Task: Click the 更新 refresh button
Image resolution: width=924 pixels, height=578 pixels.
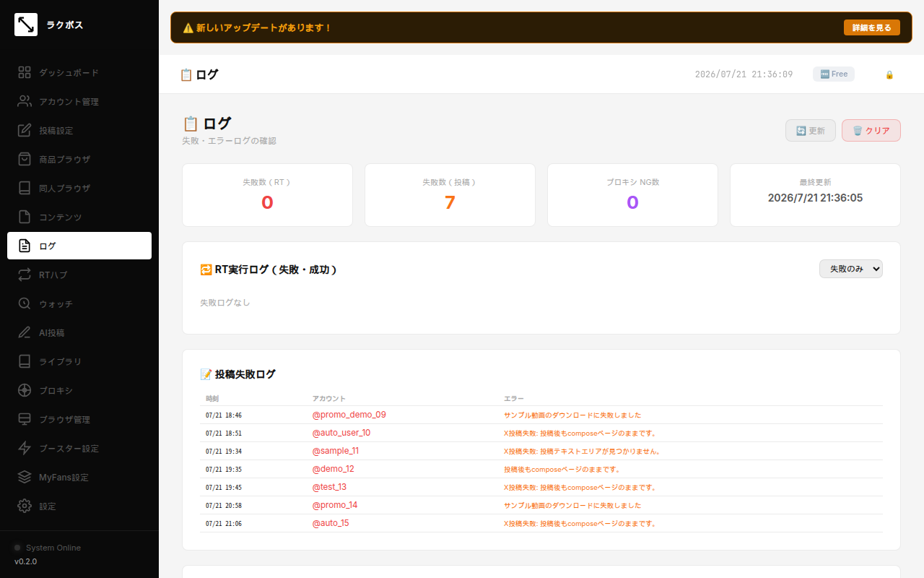Action: click(x=811, y=131)
